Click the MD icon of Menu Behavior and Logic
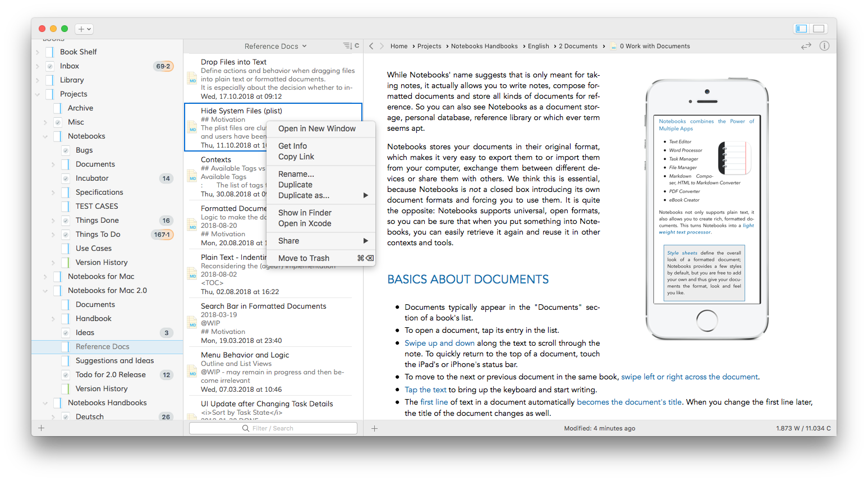Image resolution: width=868 pixels, height=481 pixels. tap(192, 372)
